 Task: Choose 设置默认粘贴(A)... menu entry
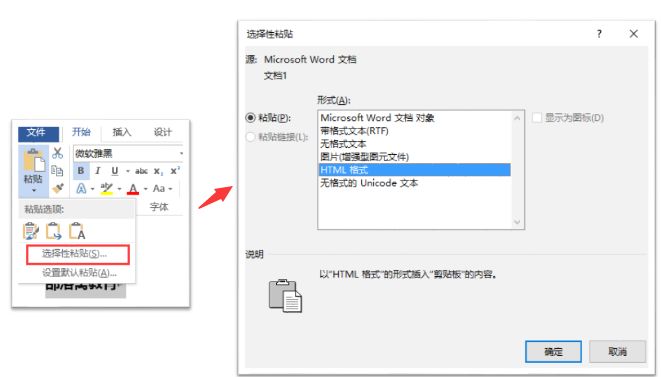tap(79, 273)
